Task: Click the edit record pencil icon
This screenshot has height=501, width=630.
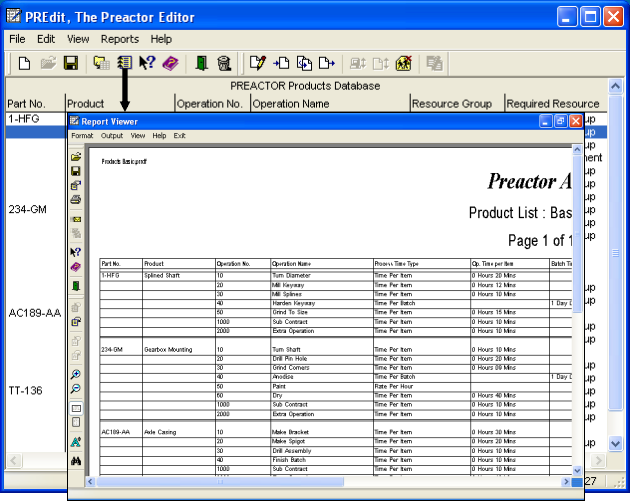Action: click(x=258, y=63)
